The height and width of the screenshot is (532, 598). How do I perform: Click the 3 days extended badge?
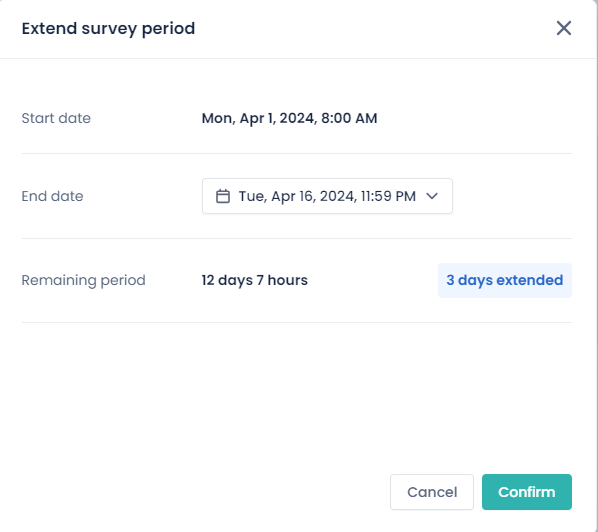tap(505, 280)
